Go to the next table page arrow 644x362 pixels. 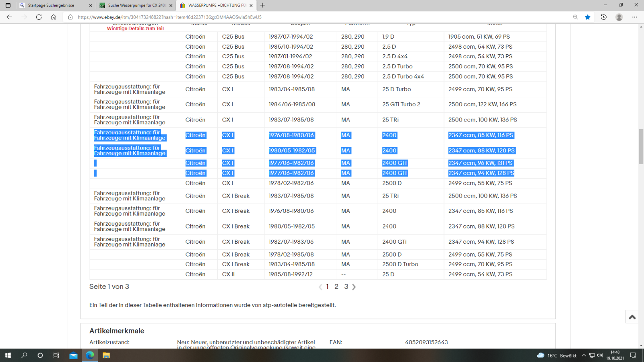[x=354, y=287]
